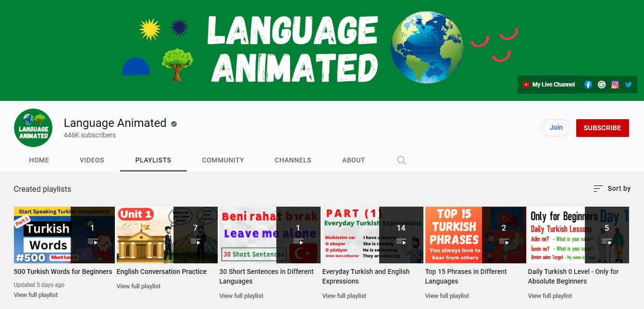This screenshot has height=309, width=644.
Task: Open the Google icon in banner links
Action: [601, 85]
